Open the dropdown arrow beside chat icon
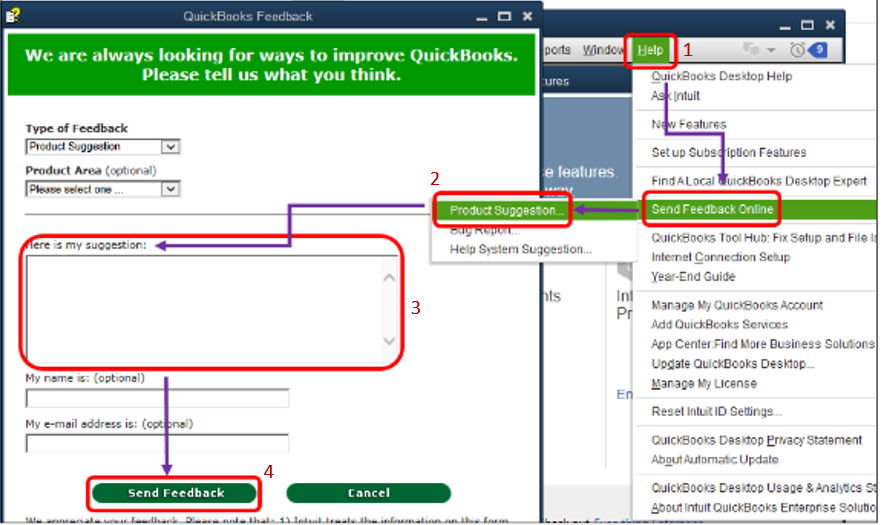This screenshot has height=525, width=883. click(771, 51)
